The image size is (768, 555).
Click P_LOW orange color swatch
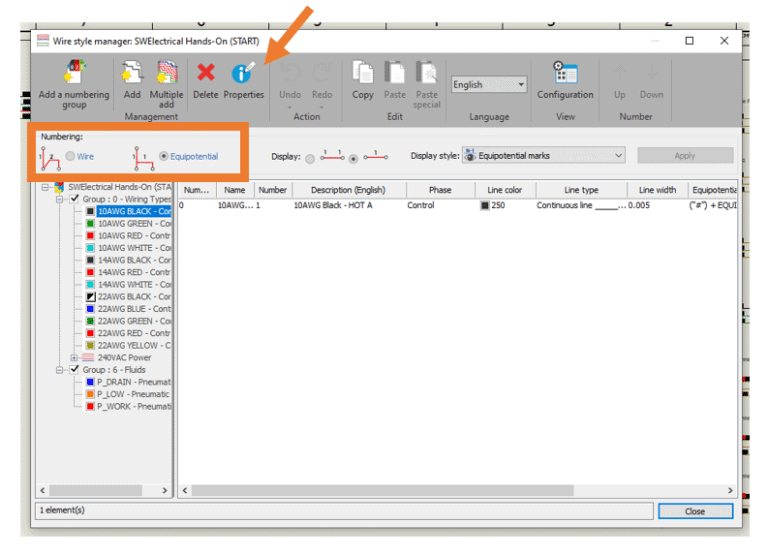click(x=90, y=394)
